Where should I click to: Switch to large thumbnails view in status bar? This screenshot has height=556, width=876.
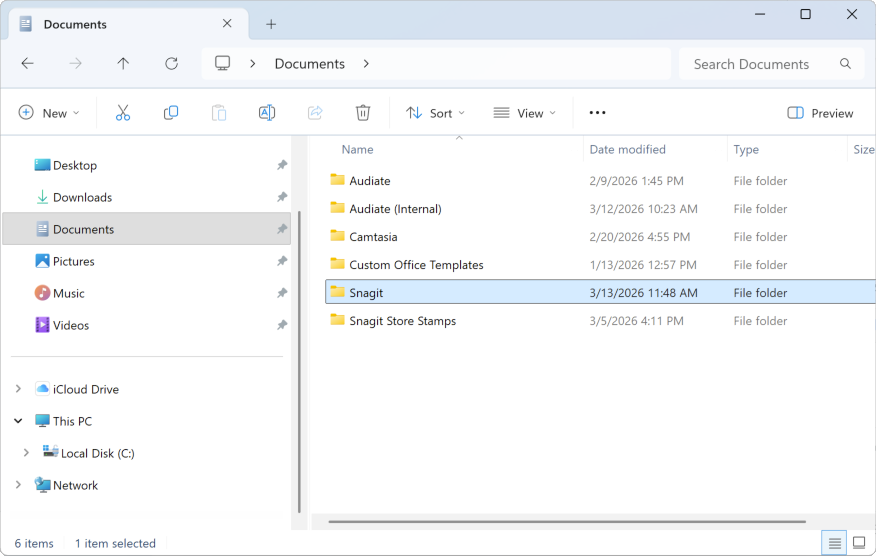click(859, 543)
